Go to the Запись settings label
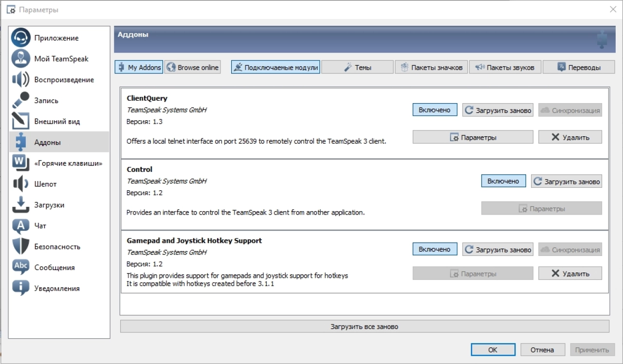The width and height of the screenshot is (623, 364). click(x=46, y=101)
